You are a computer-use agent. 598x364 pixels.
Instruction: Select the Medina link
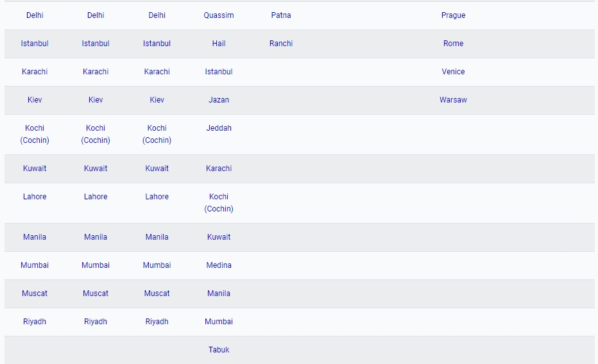219,265
